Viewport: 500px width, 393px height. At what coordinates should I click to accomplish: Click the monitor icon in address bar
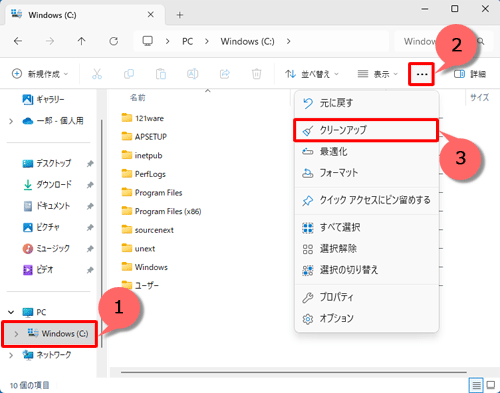147,41
